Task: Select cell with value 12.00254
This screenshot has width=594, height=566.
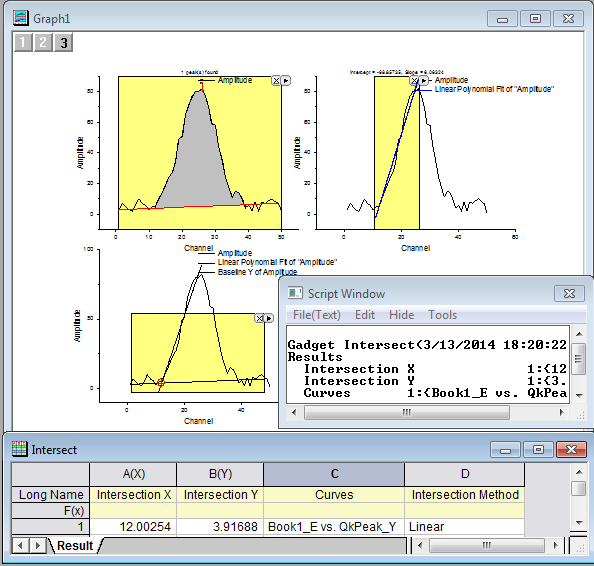Action: pos(133,527)
